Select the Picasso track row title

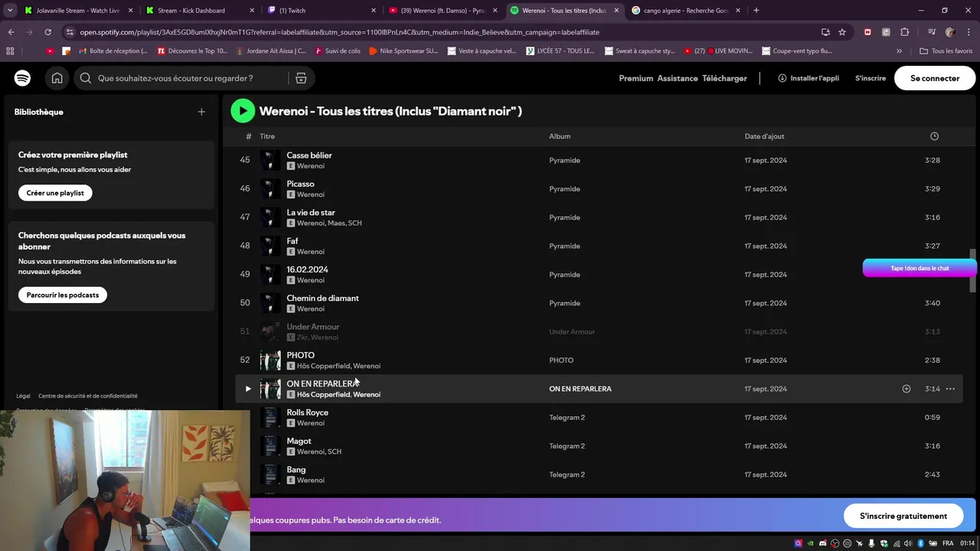tap(300, 184)
